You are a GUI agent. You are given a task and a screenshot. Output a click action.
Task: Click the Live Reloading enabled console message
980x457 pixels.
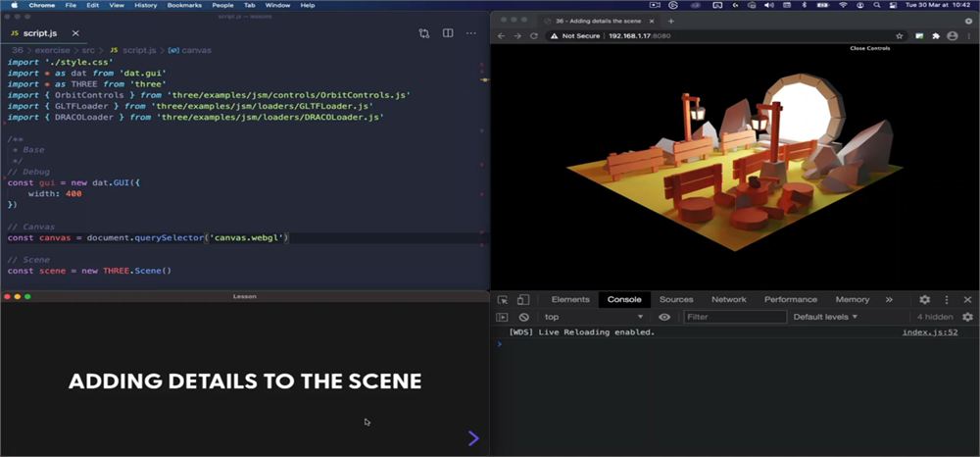coord(582,332)
